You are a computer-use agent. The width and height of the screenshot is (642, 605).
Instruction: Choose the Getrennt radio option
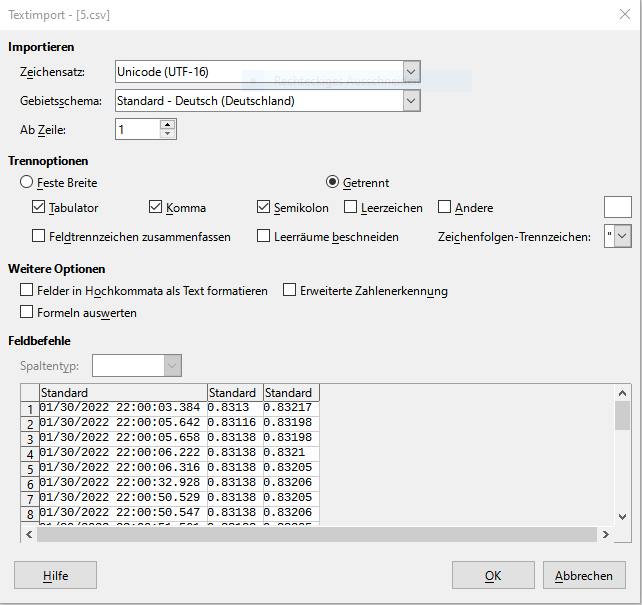[334, 183]
